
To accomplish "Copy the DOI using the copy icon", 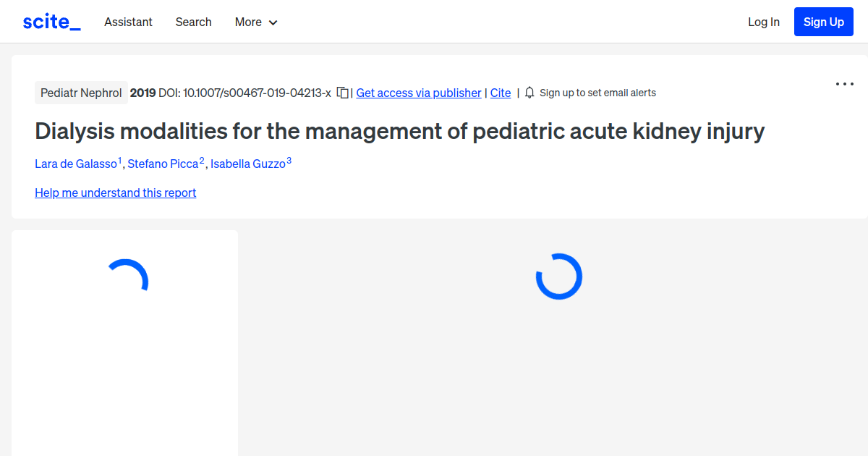I will (341, 93).
